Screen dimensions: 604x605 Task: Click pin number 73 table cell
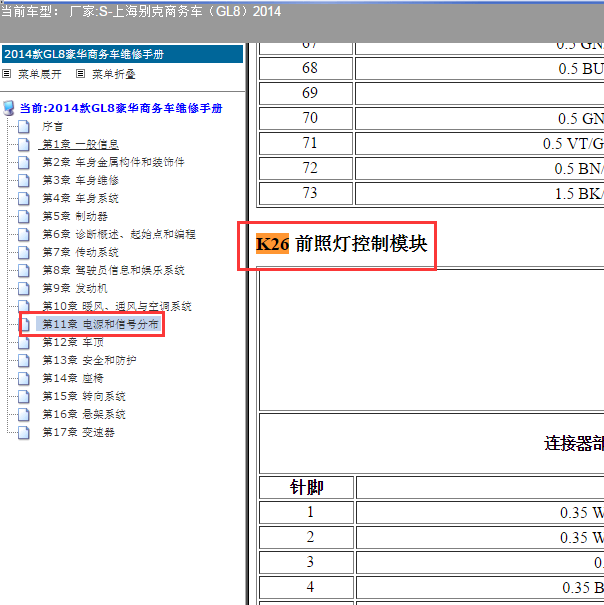[x=306, y=193]
